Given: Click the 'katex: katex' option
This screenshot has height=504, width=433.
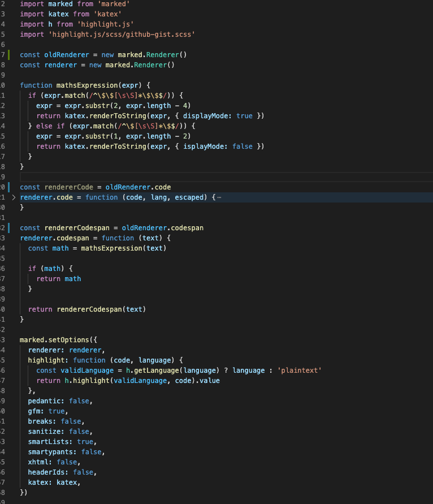Looking at the screenshot, I should tap(54, 483).
